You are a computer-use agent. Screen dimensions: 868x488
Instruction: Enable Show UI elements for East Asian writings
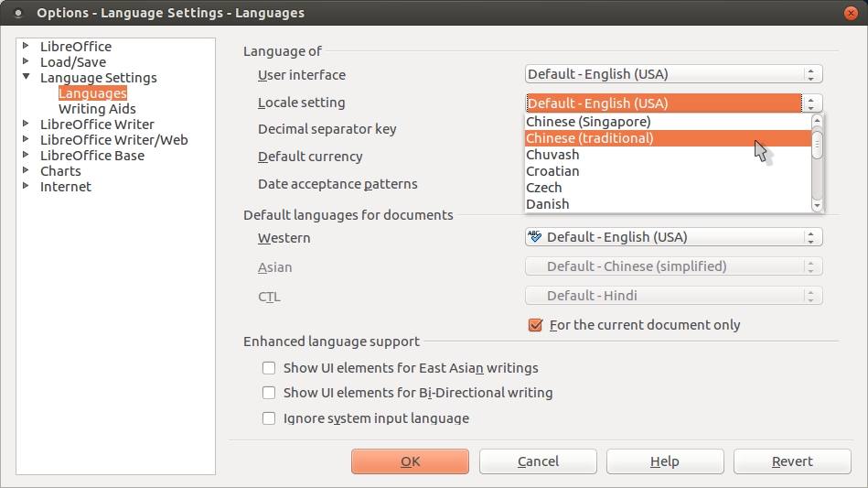coord(269,368)
